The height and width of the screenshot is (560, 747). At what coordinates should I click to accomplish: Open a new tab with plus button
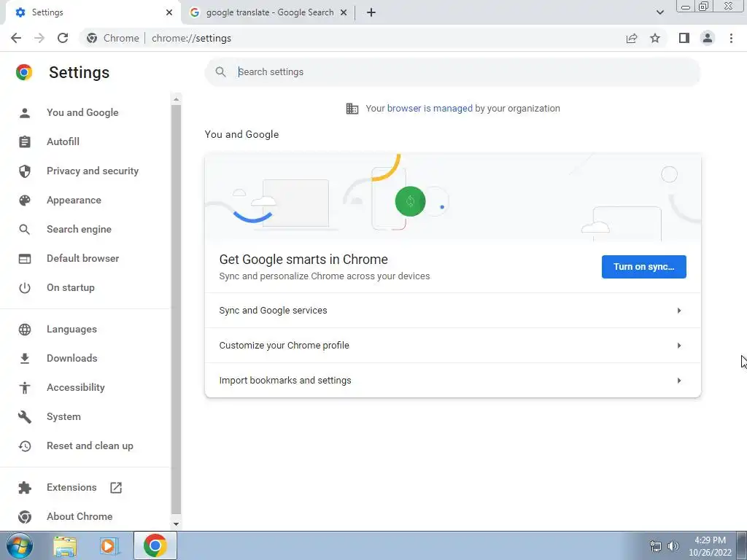tap(371, 12)
